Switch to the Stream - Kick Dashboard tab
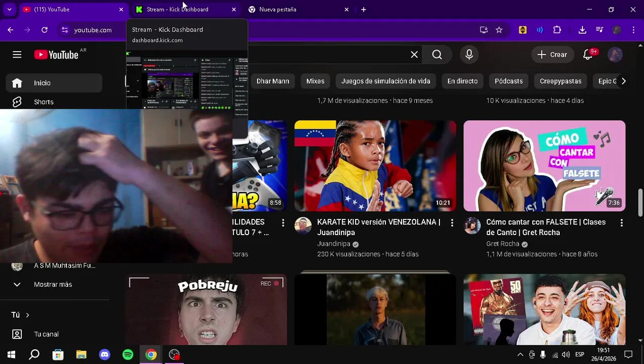Screen dimensions: 644x364 (186, 10)
